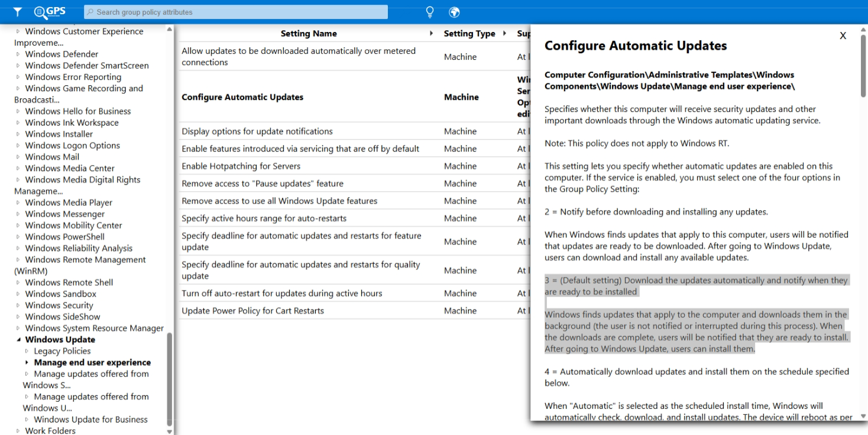
Task: Select Windows Hello for Business in tree
Action: click(x=78, y=111)
